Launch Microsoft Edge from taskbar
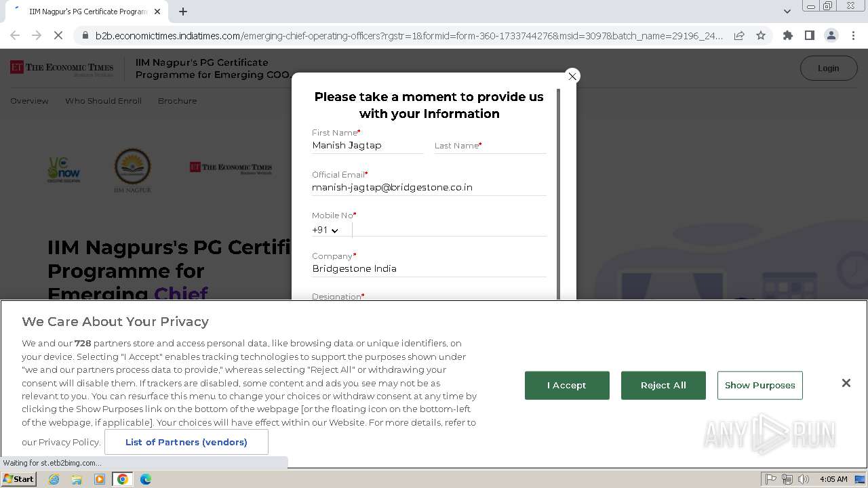This screenshot has height=488, width=868. tap(146, 479)
